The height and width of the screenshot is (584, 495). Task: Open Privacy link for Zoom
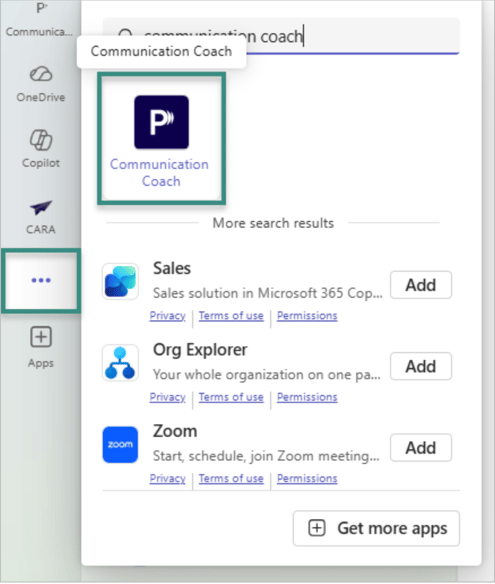167,478
